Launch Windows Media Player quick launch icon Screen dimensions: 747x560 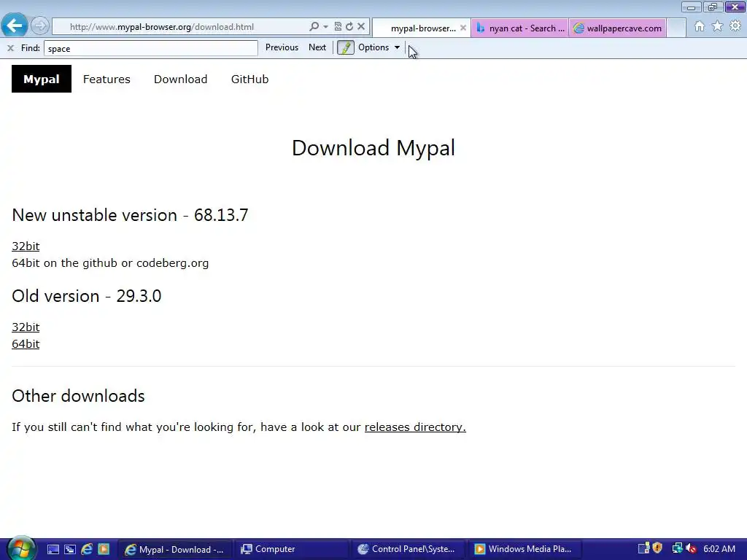[104, 549]
